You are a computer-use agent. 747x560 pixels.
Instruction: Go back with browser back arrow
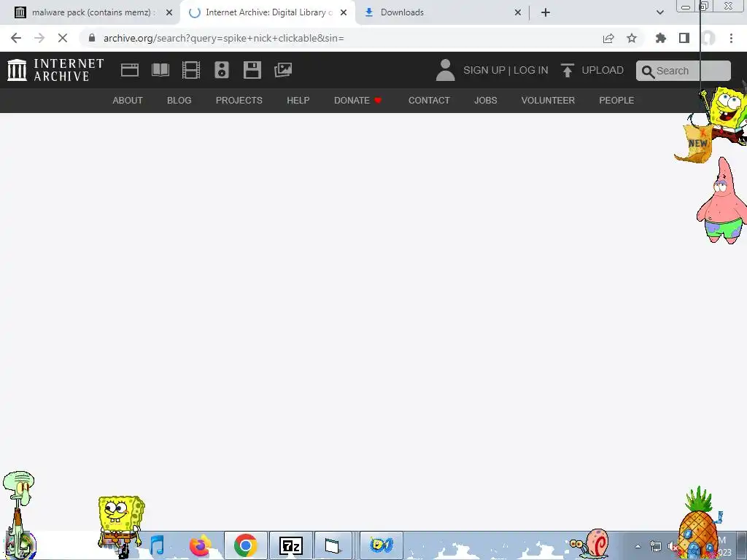click(x=16, y=38)
